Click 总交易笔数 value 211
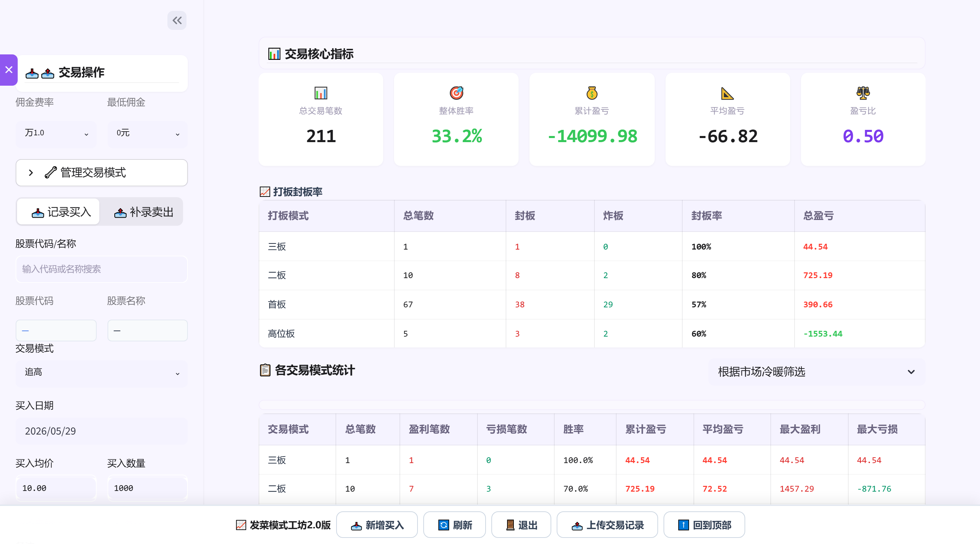980x544 pixels. coord(321,136)
